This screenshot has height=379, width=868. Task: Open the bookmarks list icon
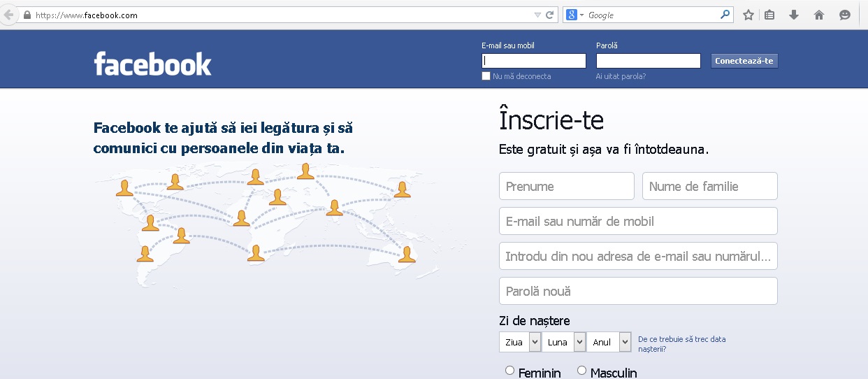coord(769,15)
